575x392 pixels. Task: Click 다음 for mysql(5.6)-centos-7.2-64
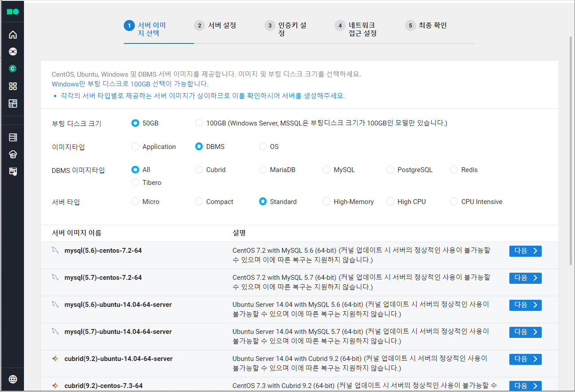click(x=525, y=251)
